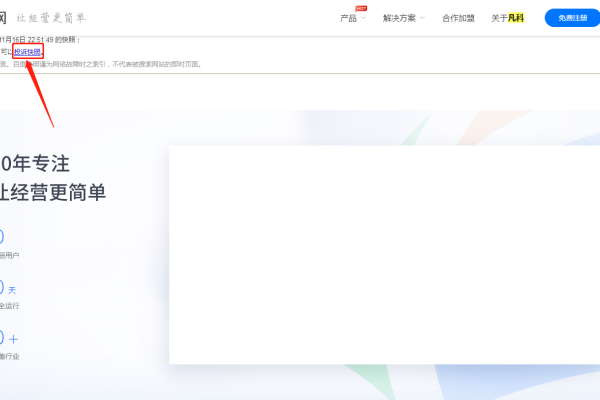
Task: Click the snapshot timestamp text 22:51:49 的快照
Action: coord(53,40)
